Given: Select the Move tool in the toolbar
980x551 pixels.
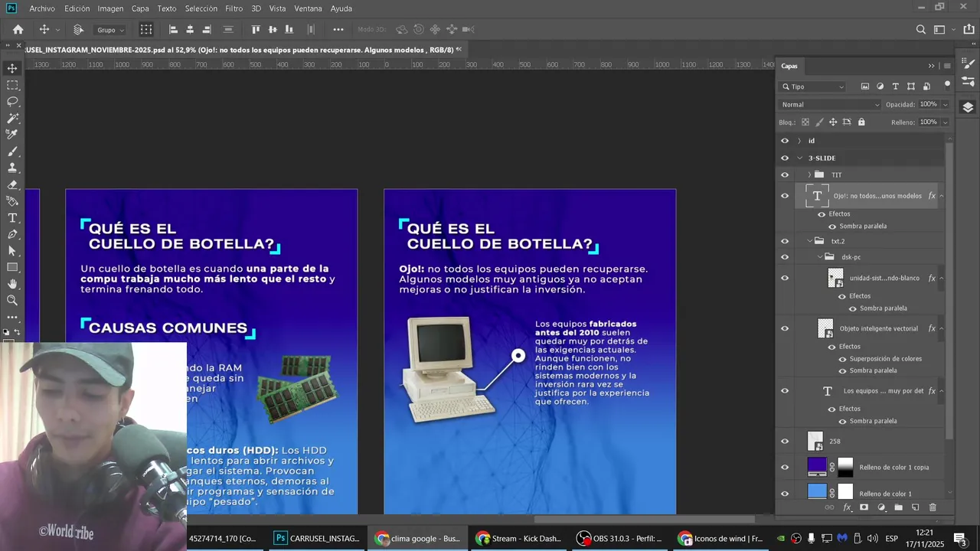Looking at the screenshot, I should (12, 68).
